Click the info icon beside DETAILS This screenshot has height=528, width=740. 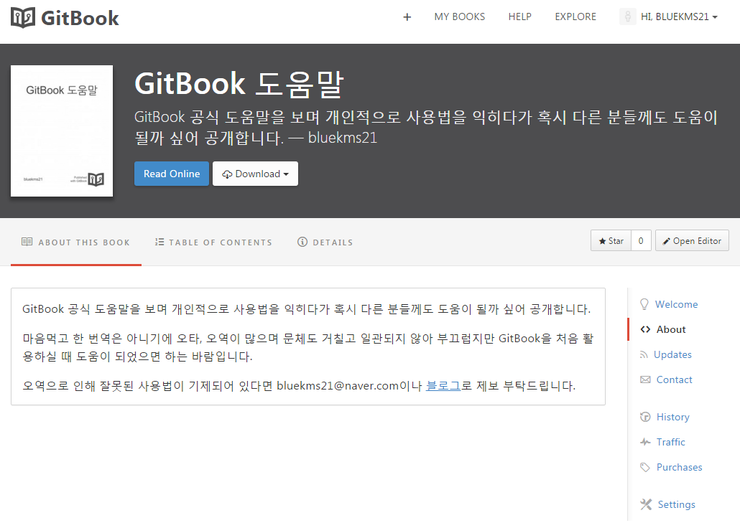[x=302, y=242]
